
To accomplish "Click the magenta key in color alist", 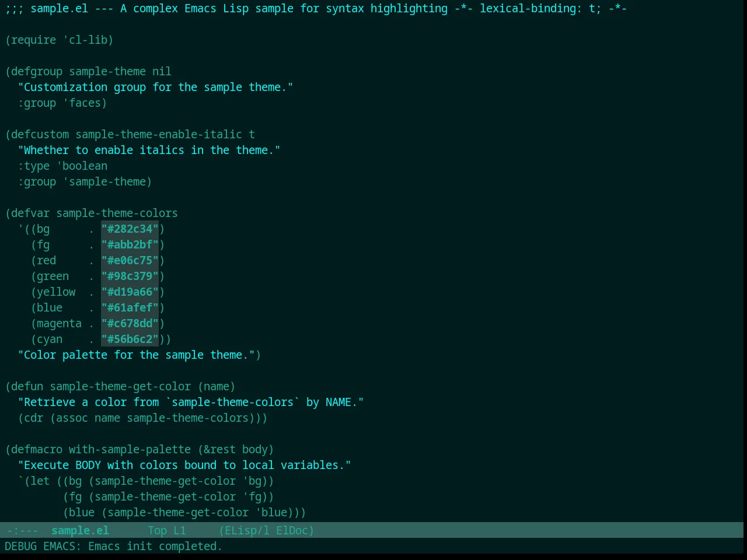I will click(59, 323).
